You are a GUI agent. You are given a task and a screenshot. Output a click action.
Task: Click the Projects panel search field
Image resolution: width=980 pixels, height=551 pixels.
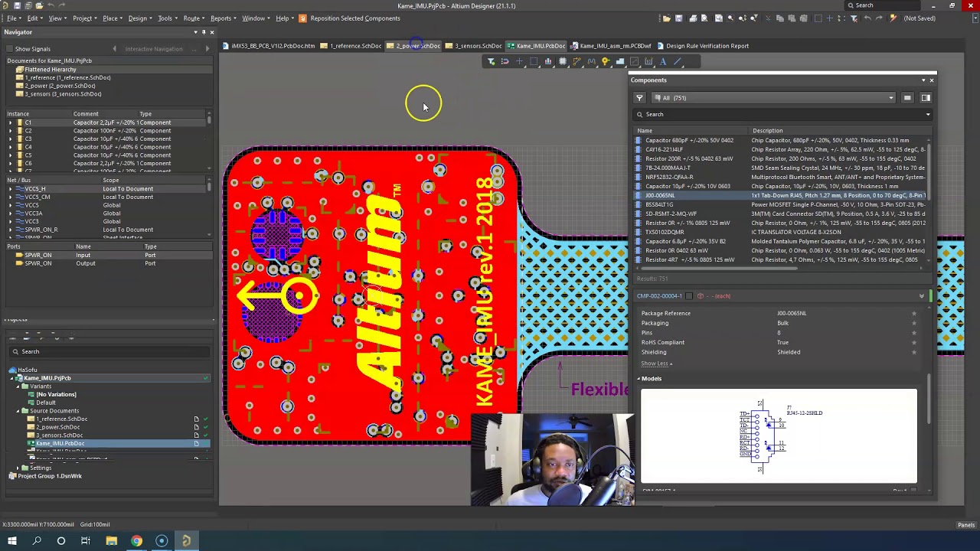coord(109,351)
